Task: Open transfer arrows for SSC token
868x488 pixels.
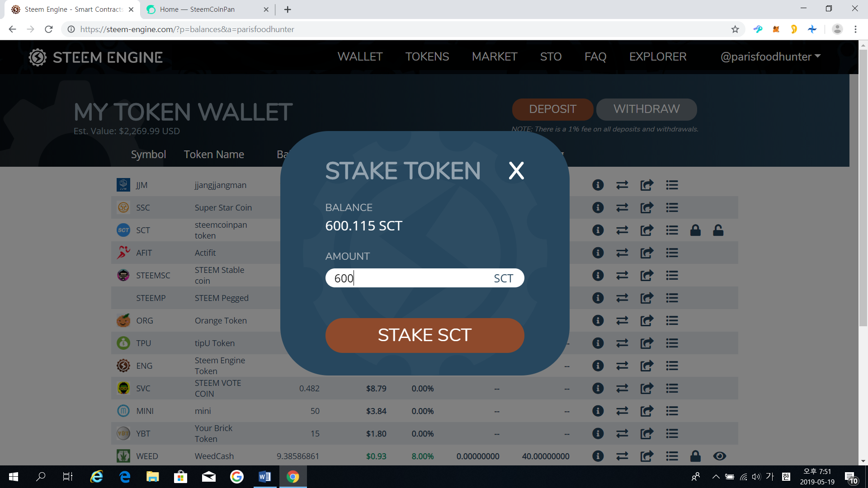Action: [622, 207]
